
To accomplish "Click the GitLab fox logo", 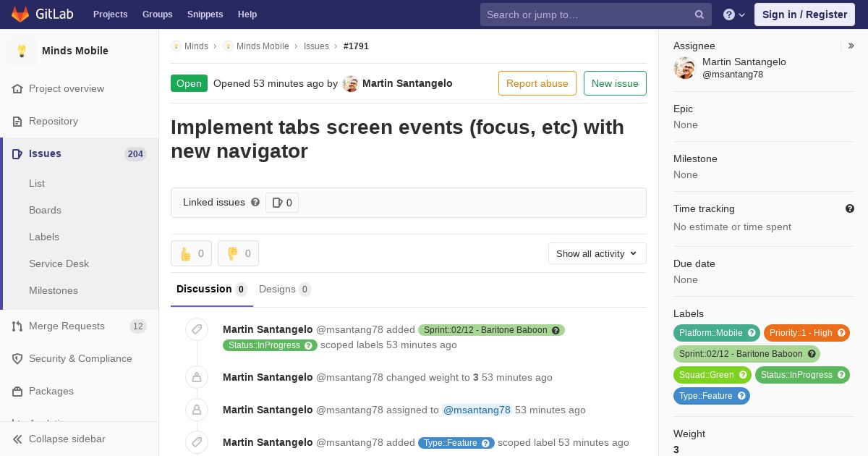I will [20, 14].
